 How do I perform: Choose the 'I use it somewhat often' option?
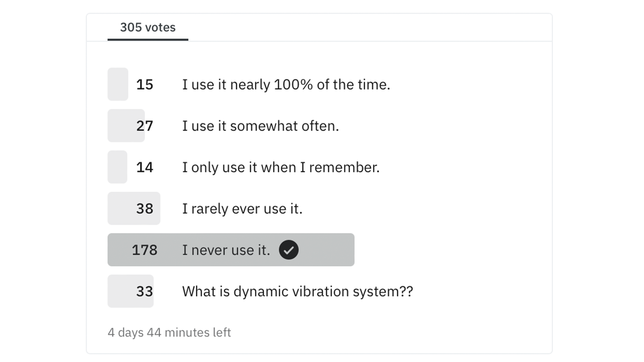(x=260, y=126)
